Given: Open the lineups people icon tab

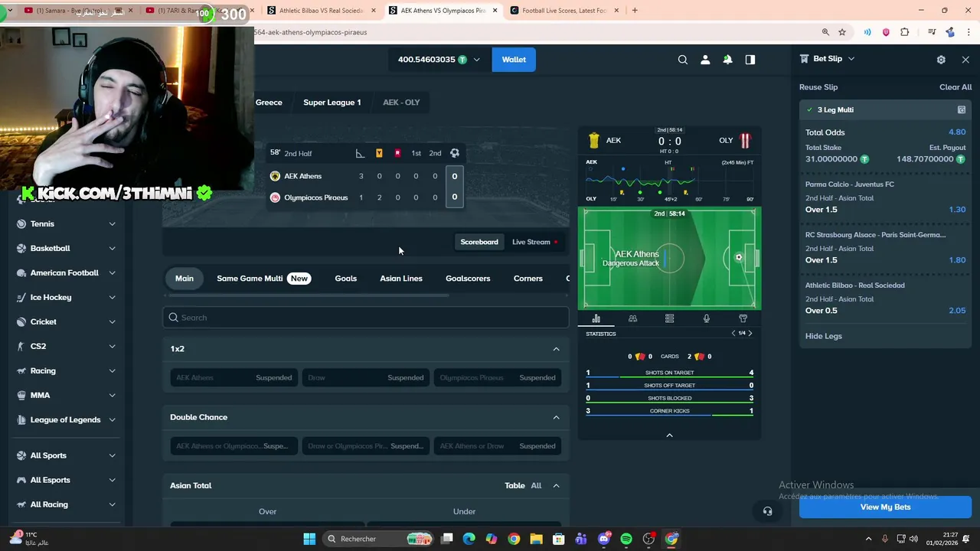Looking at the screenshot, I should [632, 318].
